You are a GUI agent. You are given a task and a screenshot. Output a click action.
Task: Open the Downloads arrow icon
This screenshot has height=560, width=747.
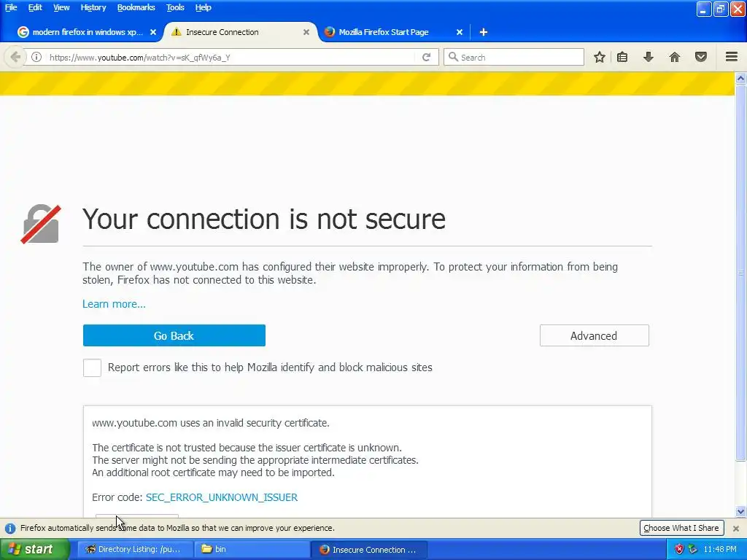(649, 57)
